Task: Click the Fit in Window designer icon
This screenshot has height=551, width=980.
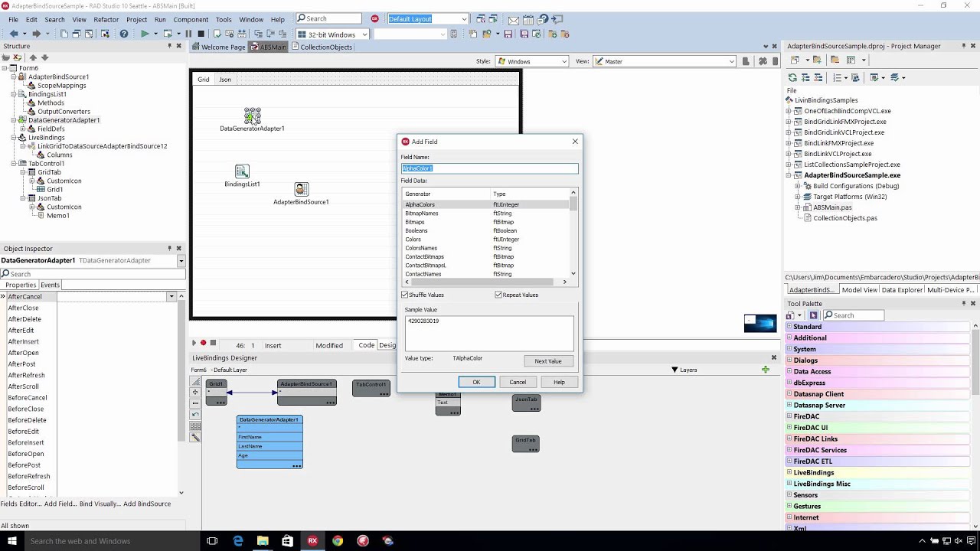Action: [x=196, y=382]
